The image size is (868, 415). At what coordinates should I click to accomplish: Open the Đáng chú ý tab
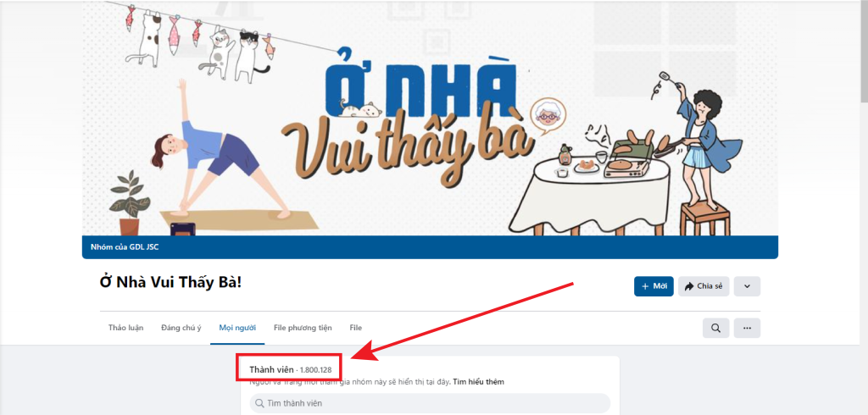(x=181, y=328)
